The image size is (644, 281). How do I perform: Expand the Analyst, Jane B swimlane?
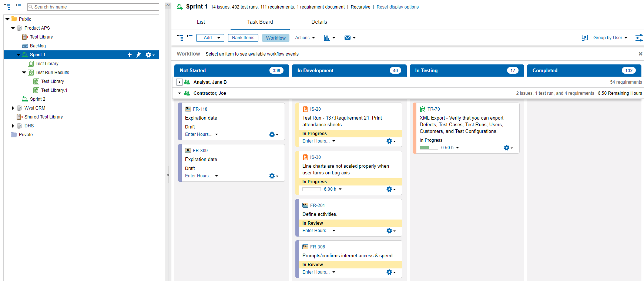click(x=180, y=82)
